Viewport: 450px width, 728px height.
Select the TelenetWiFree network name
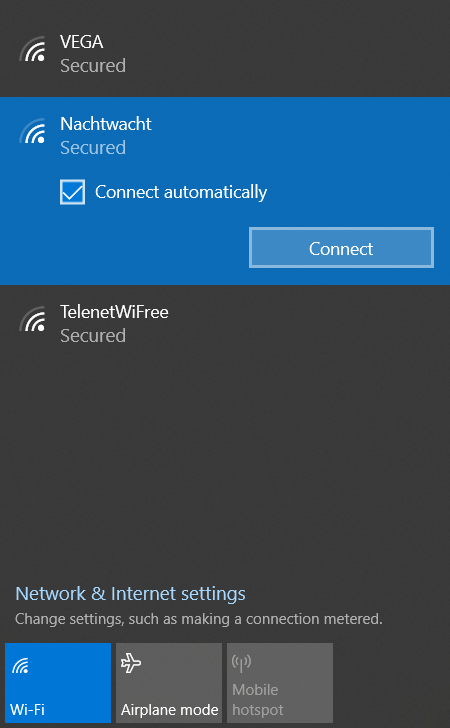tap(114, 312)
